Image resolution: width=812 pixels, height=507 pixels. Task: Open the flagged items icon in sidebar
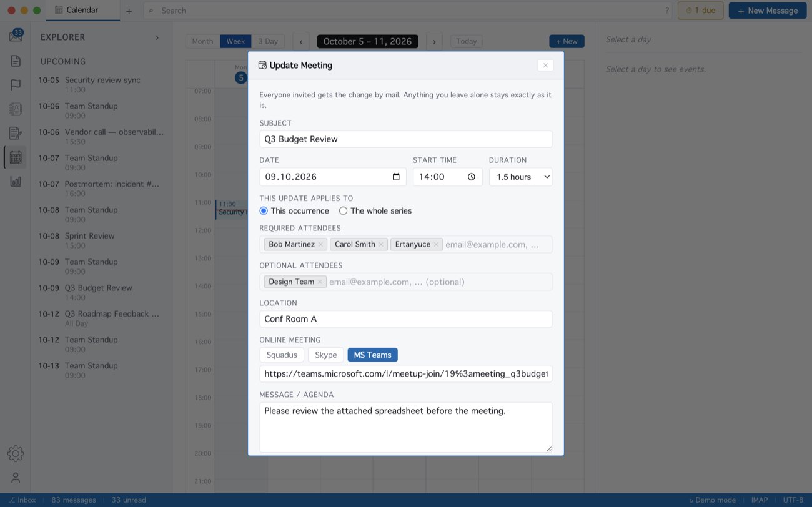pos(16,85)
